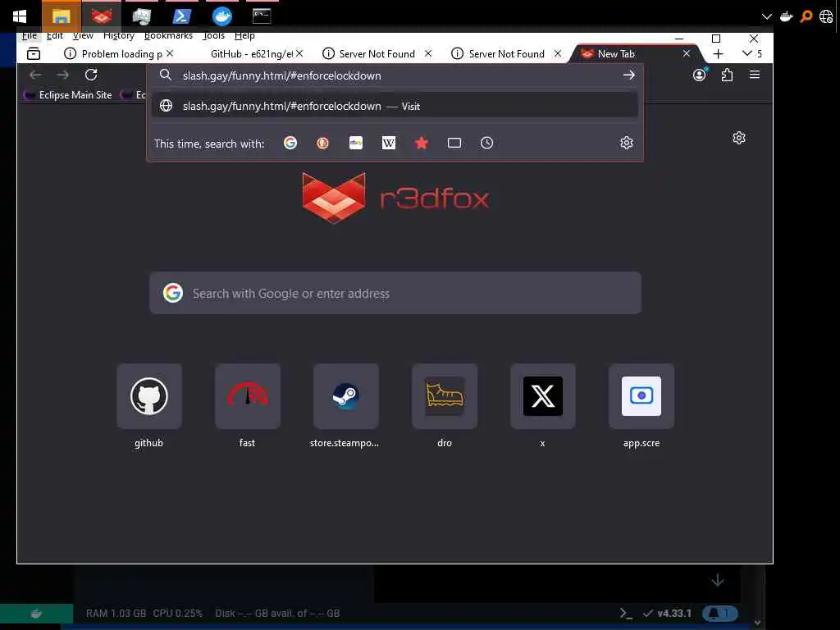This screenshot has width=840, height=630.
Task: Search this time with Google
Action: [290, 143]
